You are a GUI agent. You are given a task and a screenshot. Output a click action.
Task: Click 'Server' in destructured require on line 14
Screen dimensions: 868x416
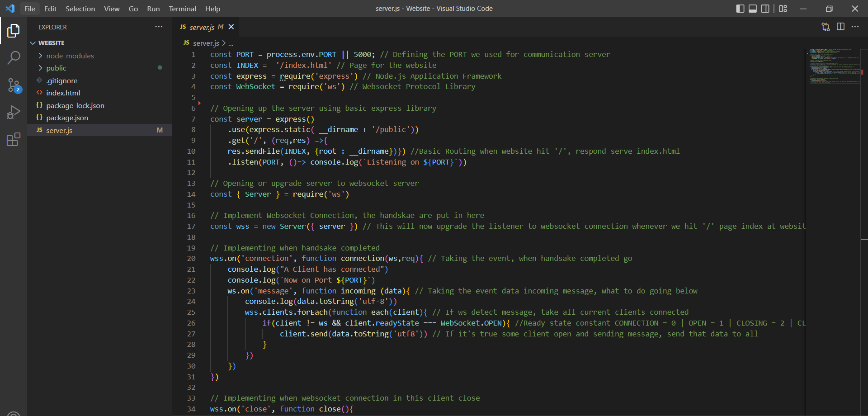[258, 194]
